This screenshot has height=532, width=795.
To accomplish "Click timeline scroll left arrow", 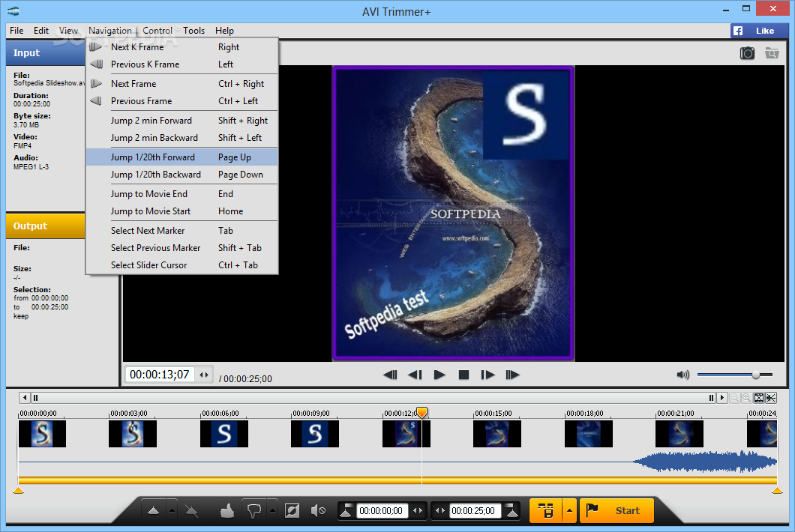I will pos(24,398).
